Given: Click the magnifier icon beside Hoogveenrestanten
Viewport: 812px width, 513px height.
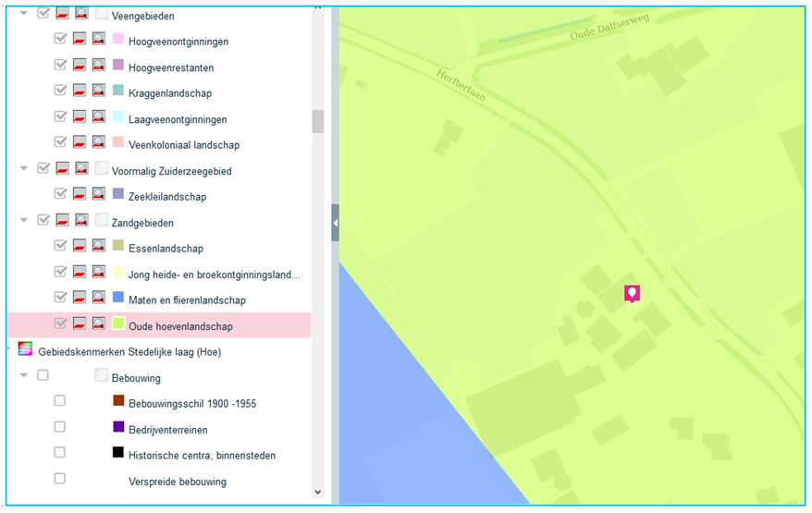Looking at the screenshot, I should point(99,65).
